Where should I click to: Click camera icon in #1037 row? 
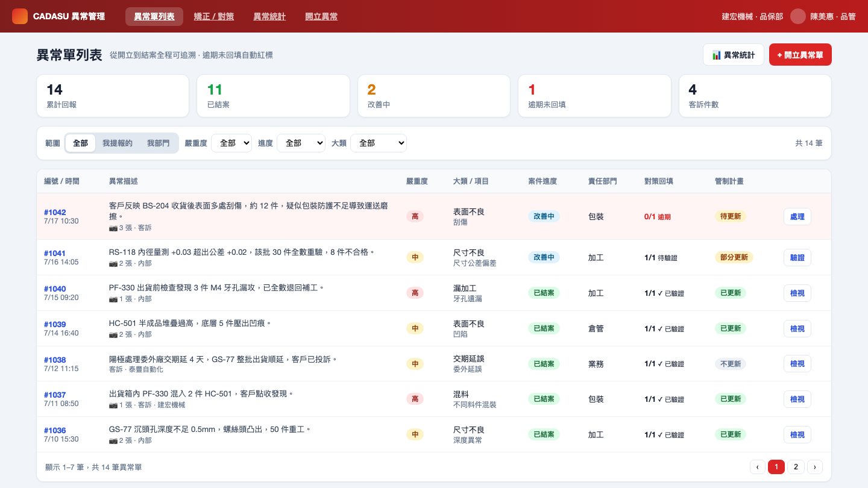[x=113, y=405]
